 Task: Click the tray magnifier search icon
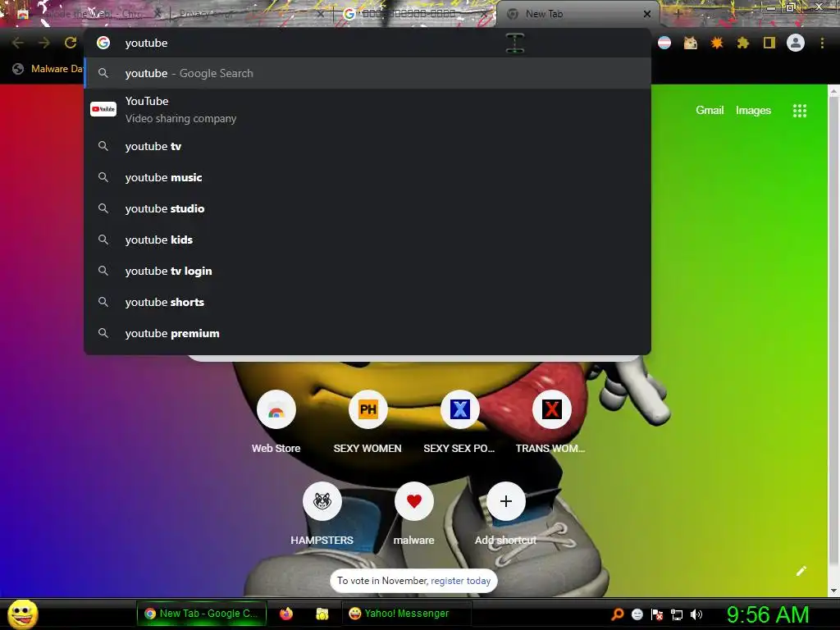[x=618, y=614]
